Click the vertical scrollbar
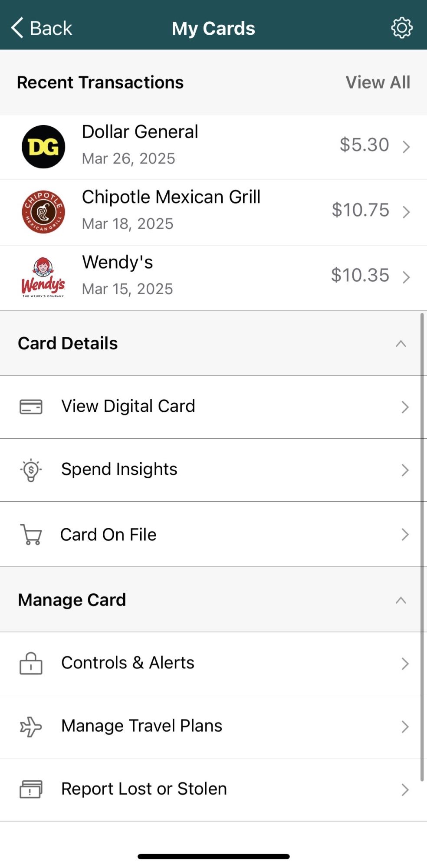 click(x=422, y=547)
